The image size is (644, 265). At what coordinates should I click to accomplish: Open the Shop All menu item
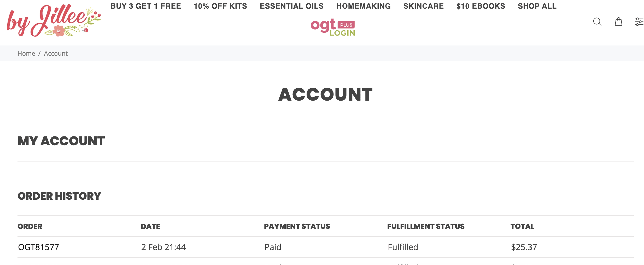point(537,6)
